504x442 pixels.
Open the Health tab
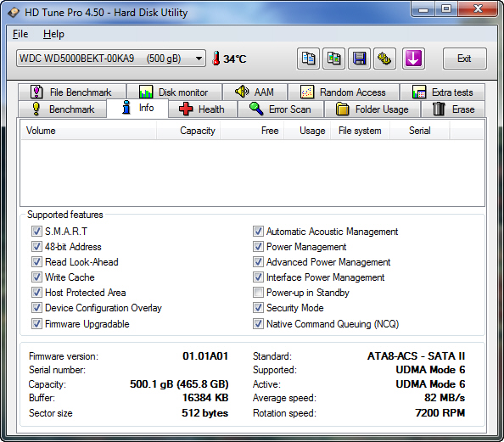pyautogui.click(x=203, y=109)
